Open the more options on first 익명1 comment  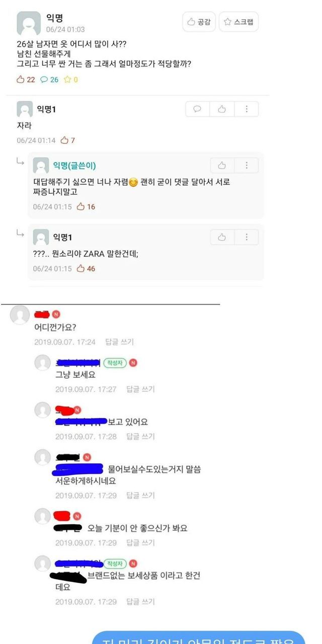click(247, 109)
